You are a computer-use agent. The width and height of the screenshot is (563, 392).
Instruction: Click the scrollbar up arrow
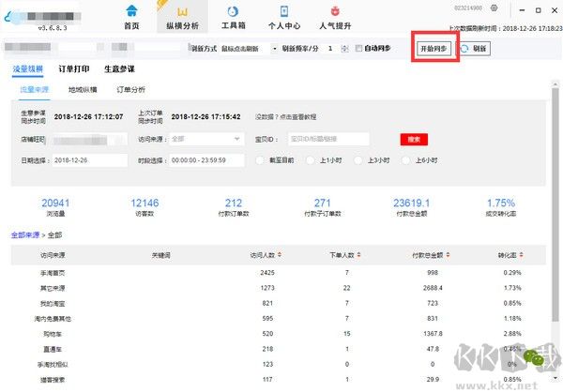click(x=555, y=84)
